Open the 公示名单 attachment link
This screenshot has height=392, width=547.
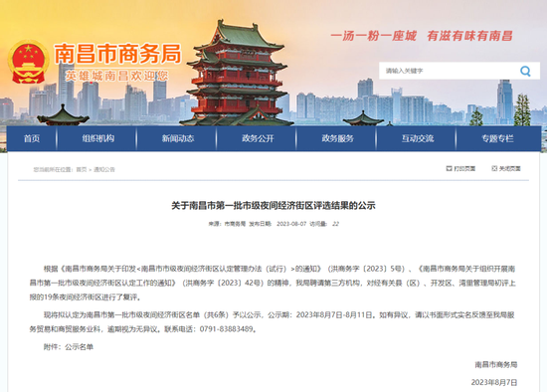point(80,347)
